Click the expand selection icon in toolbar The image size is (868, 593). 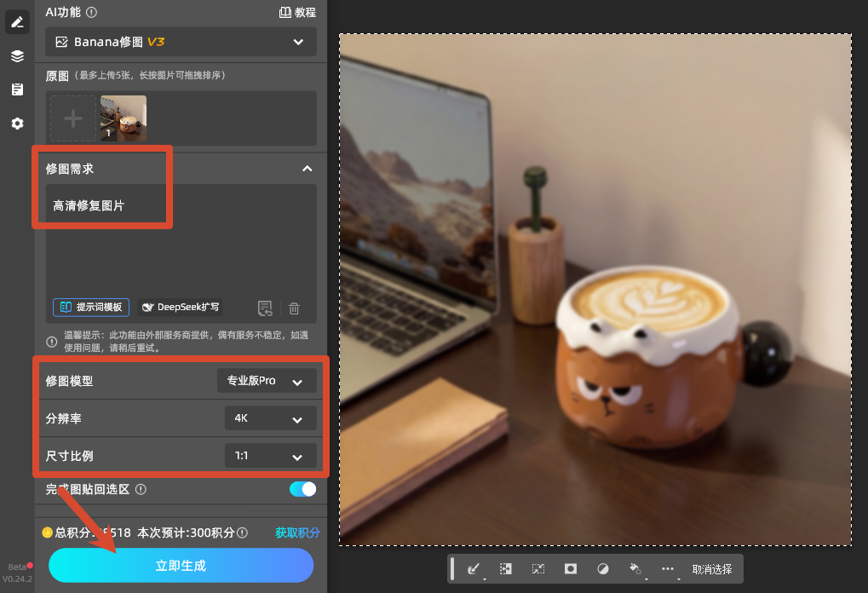coord(505,568)
